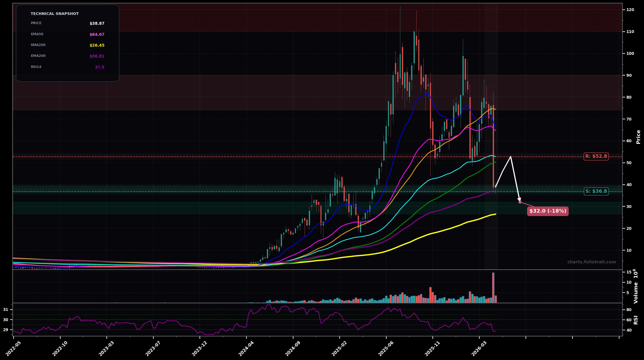Image resolution: width=644 pixels, height=360 pixels.
Task: Click the PRICE label in snapshot panel
Action: click(x=36, y=23)
